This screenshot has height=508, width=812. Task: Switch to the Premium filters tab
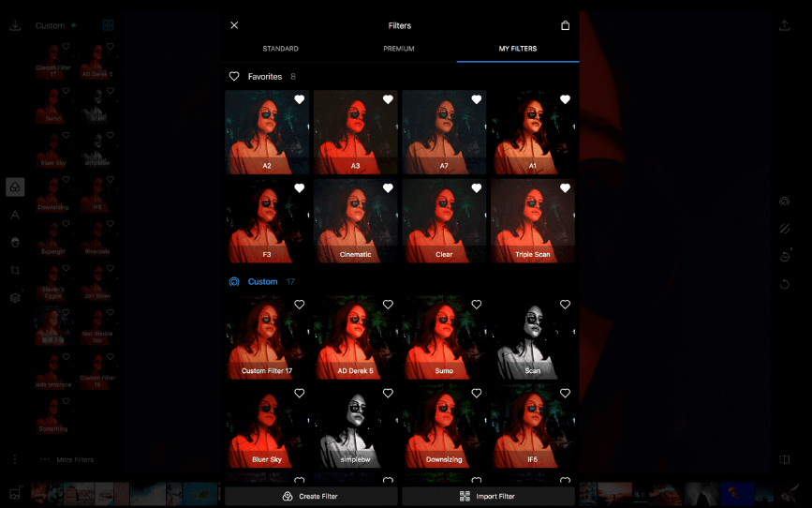[x=398, y=49]
